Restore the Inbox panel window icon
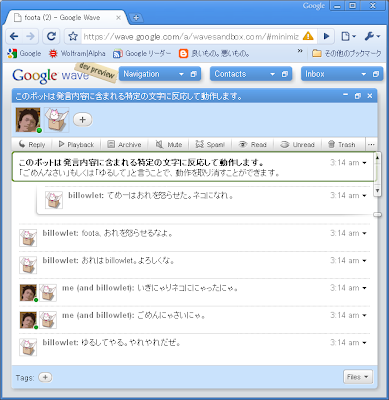 coord(376,74)
